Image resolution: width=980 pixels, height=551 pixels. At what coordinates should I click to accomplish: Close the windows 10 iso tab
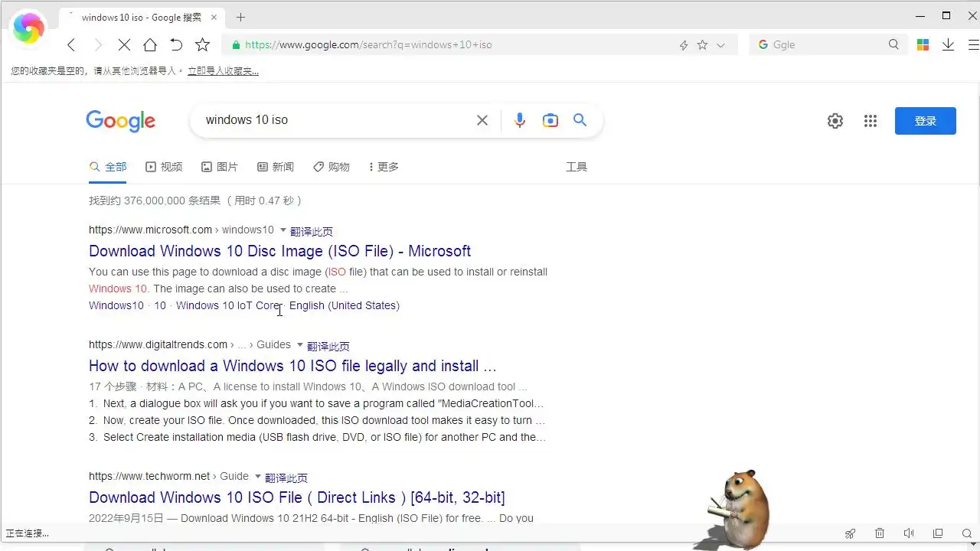point(214,17)
